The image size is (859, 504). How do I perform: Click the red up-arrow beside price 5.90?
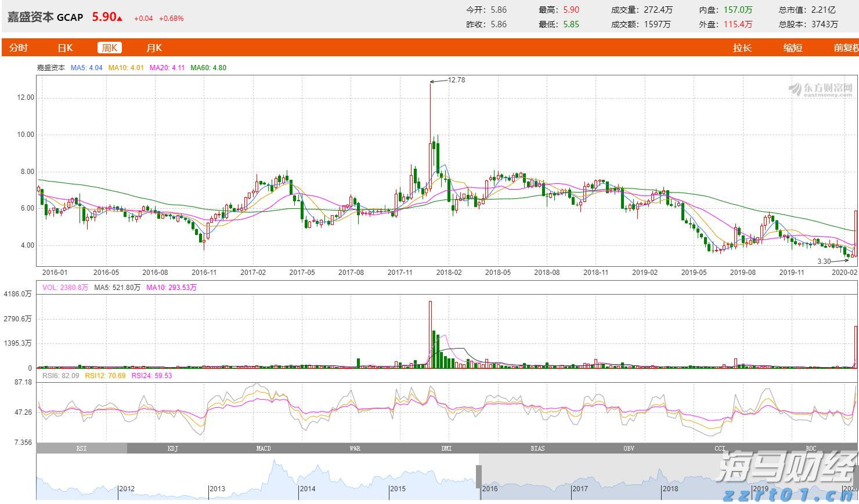pos(120,19)
